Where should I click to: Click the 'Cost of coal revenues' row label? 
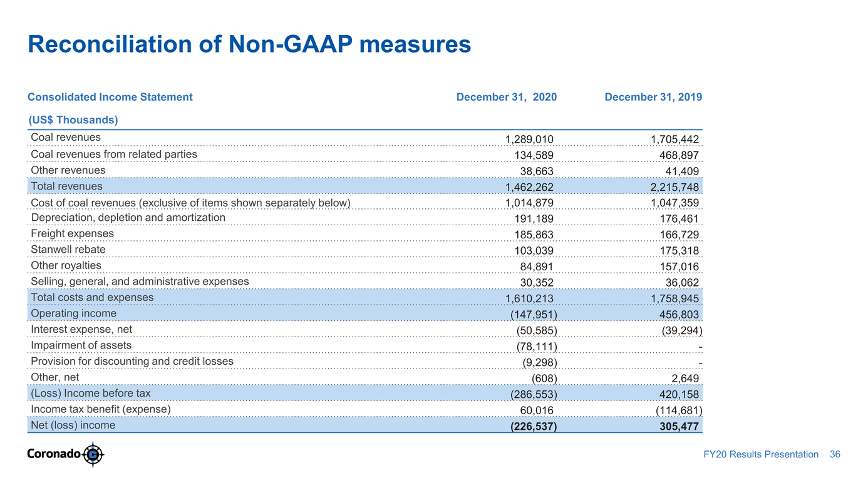pos(190,203)
